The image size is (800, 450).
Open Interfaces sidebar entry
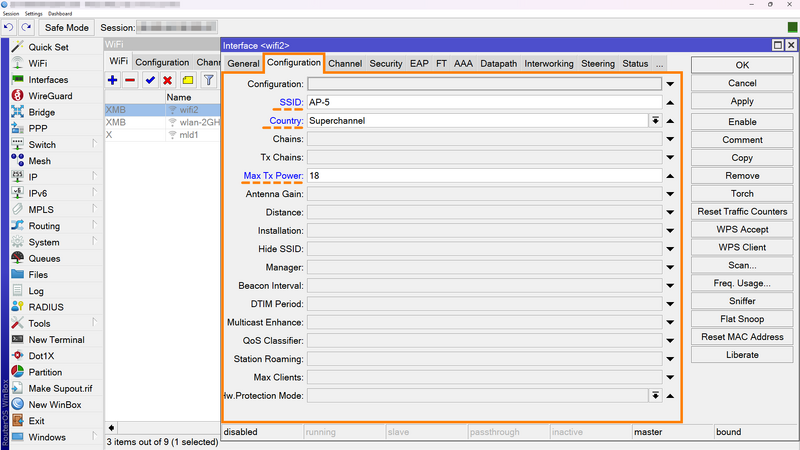48,80
